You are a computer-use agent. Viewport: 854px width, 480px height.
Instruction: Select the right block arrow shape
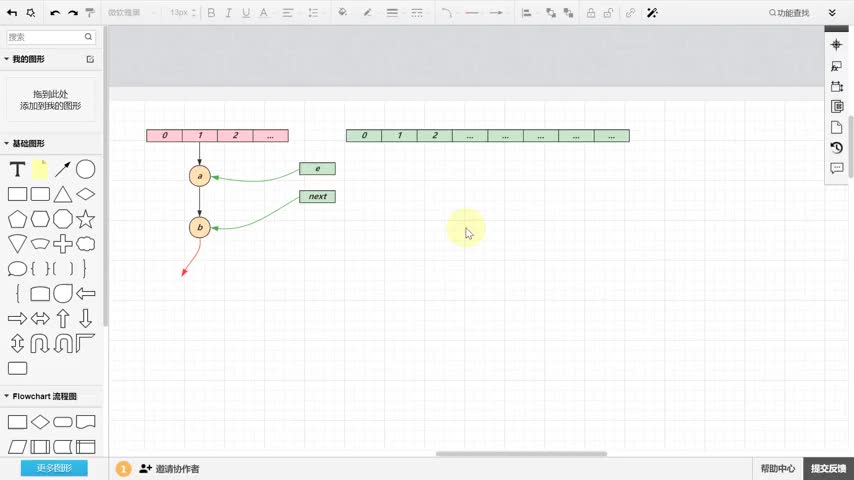pyautogui.click(x=17, y=318)
